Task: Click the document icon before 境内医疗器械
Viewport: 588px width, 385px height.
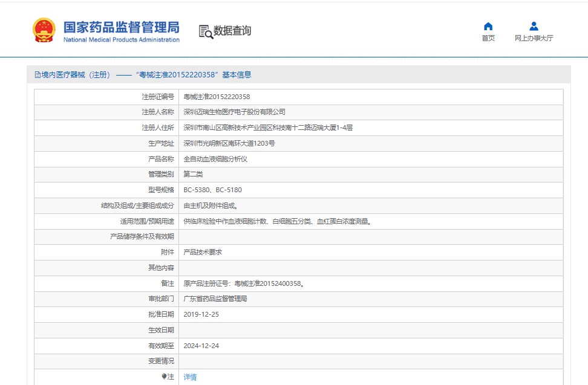Action: [37, 75]
